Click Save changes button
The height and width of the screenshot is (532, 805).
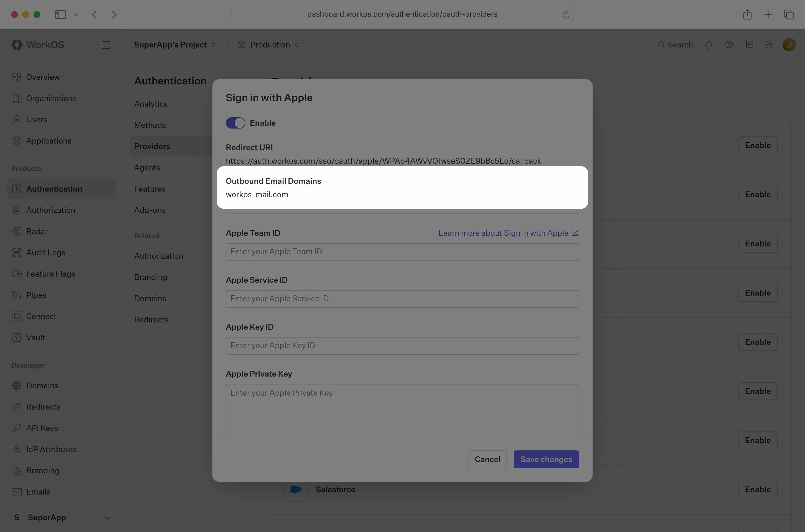point(546,459)
